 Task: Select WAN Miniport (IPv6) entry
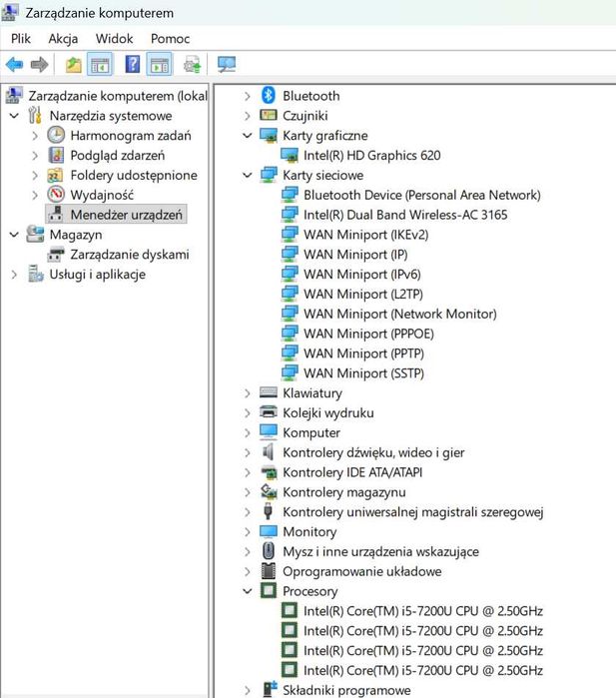pyautogui.click(x=361, y=275)
